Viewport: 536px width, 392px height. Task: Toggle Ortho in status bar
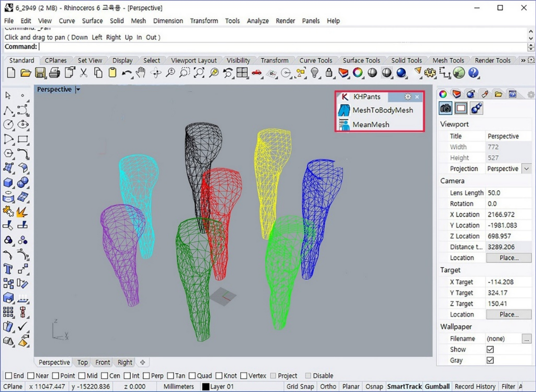(328, 387)
